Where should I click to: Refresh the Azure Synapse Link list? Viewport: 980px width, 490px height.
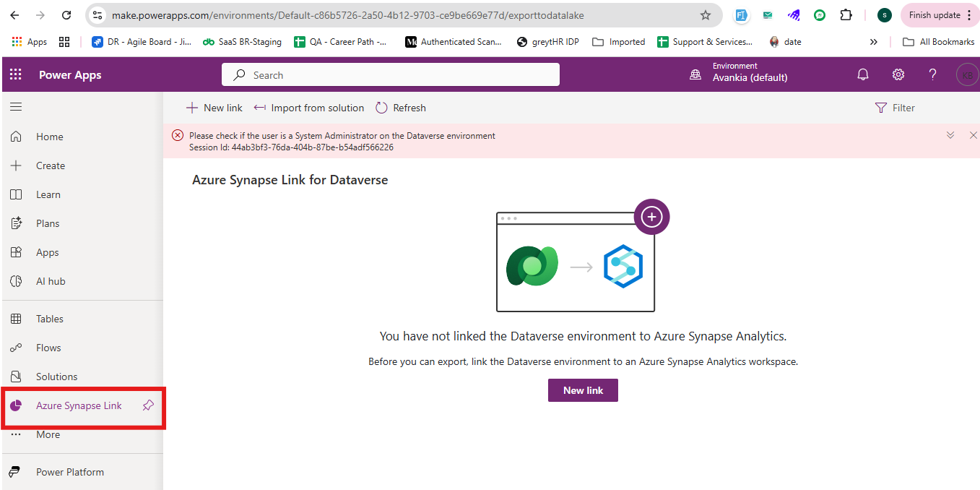(x=401, y=108)
